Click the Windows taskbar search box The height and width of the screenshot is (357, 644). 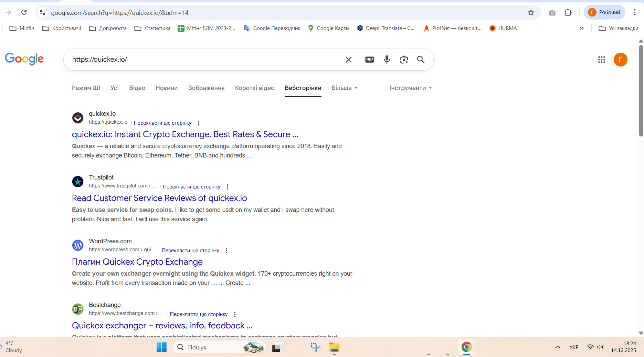point(219,347)
